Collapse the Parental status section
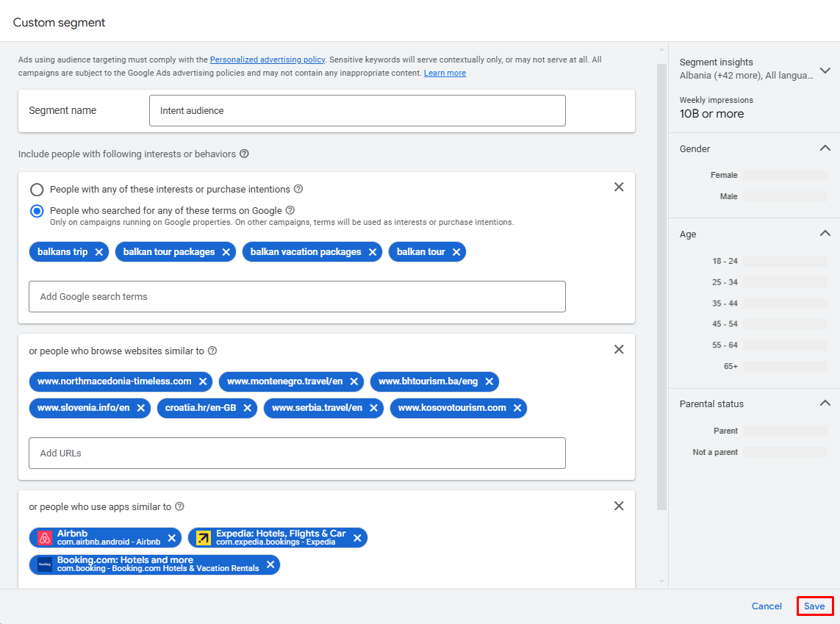This screenshot has height=624, width=840. [825, 404]
